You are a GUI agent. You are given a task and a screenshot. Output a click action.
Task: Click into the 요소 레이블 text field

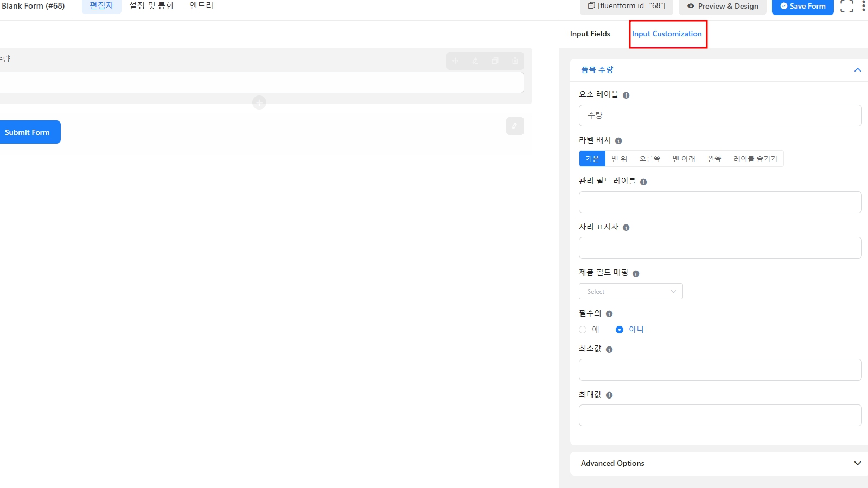tap(720, 115)
